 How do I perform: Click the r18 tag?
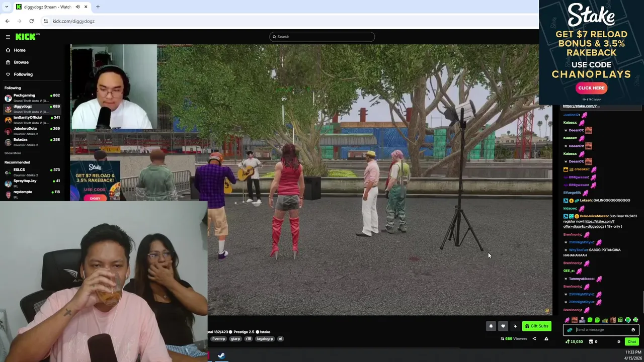click(x=249, y=339)
